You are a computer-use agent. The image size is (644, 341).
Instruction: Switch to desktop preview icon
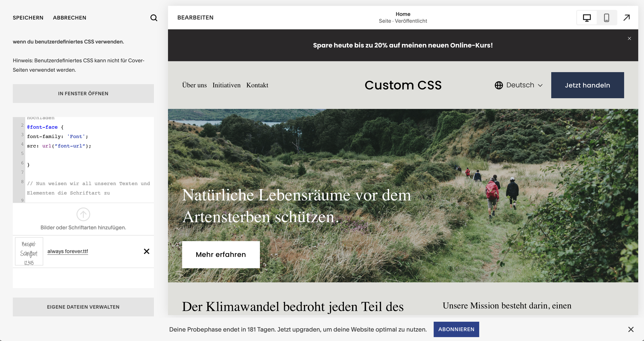click(x=587, y=18)
